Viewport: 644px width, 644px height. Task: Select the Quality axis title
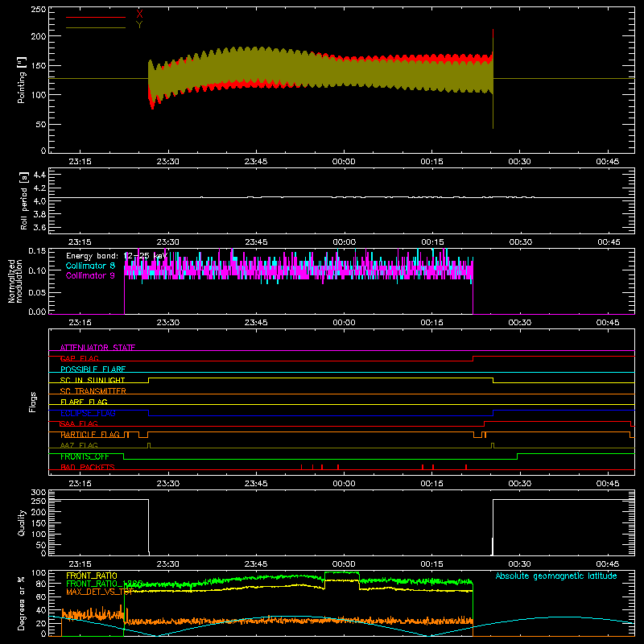[x=22, y=522]
